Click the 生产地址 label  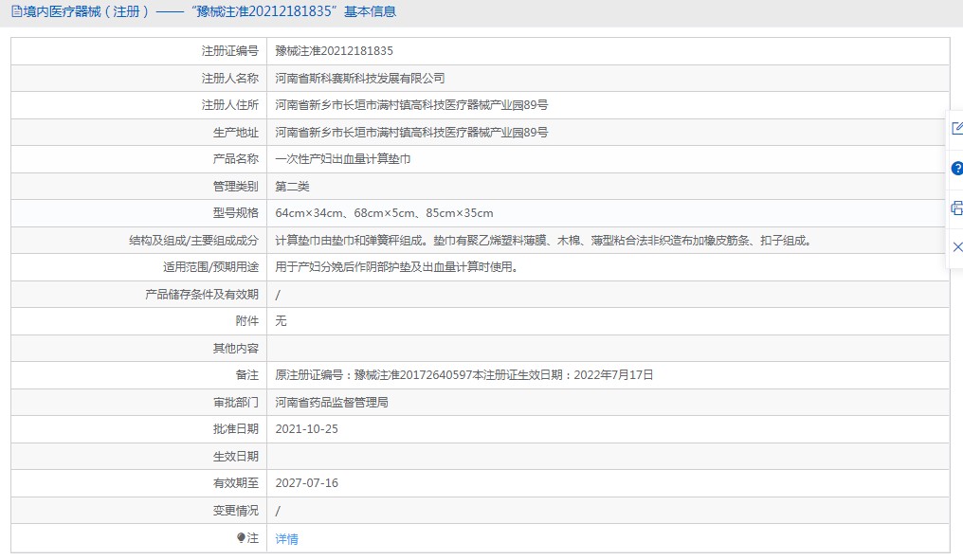[236, 132]
